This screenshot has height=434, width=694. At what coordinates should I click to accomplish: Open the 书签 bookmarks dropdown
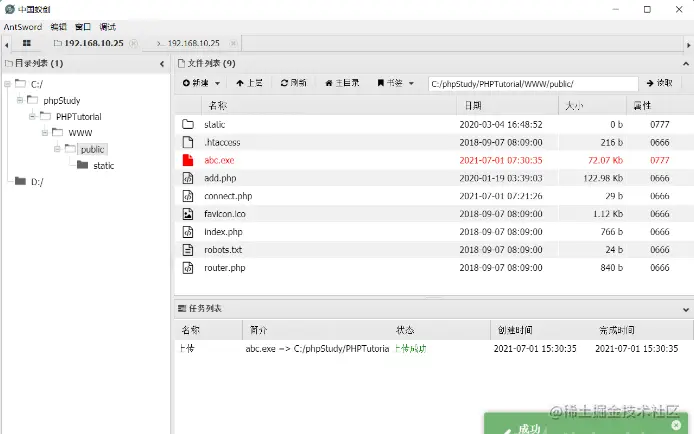[395, 83]
